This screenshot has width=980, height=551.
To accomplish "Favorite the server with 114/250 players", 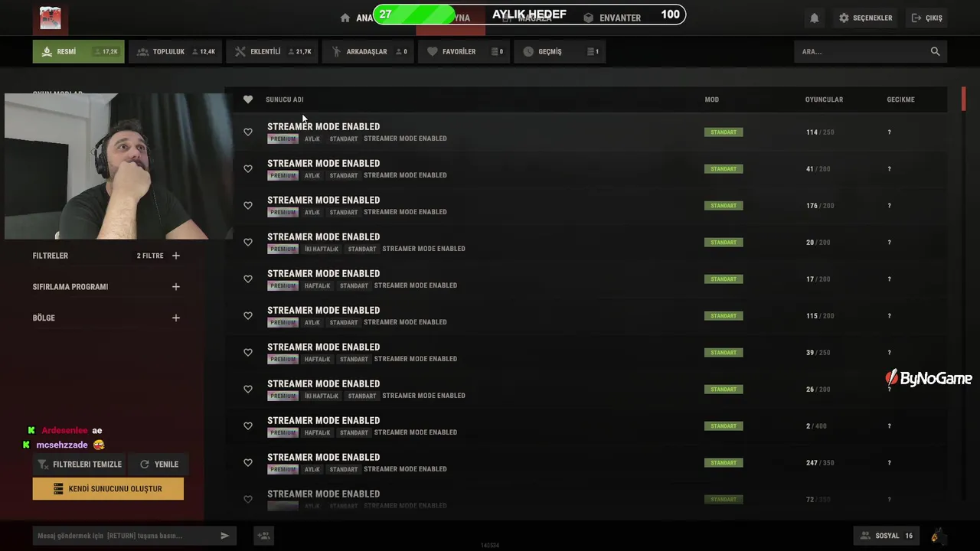I will pyautogui.click(x=248, y=132).
